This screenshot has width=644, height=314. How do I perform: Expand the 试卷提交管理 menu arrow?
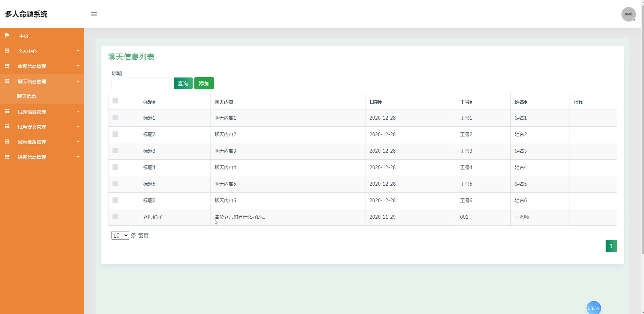tap(78, 127)
